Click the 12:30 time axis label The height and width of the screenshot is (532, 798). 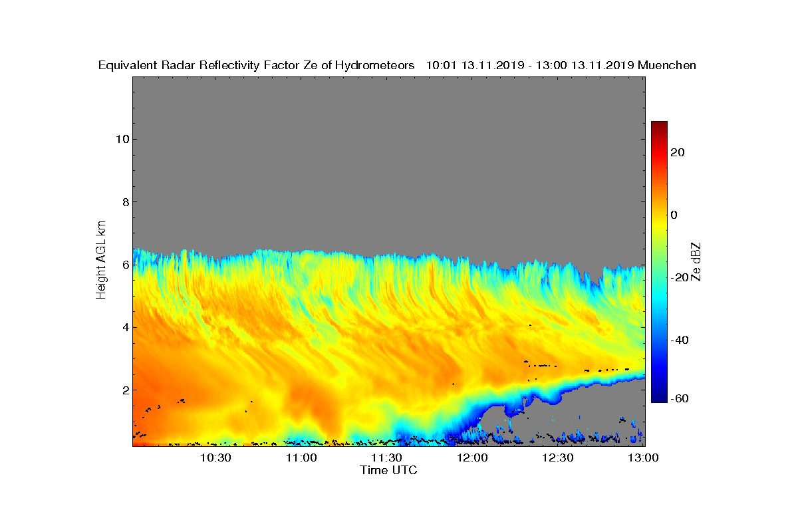pos(559,458)
